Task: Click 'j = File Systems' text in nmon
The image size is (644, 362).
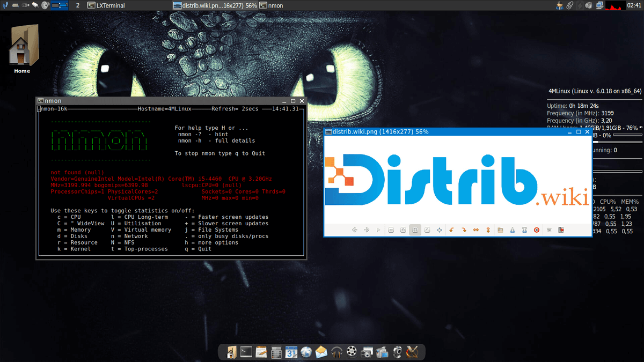Action: click(x=211, y=230)
